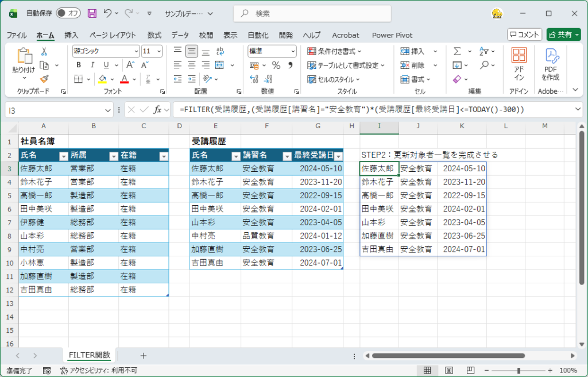588x377 pixels.
Task: Click the Format Painter brush icon
Action: pos(44,79)
